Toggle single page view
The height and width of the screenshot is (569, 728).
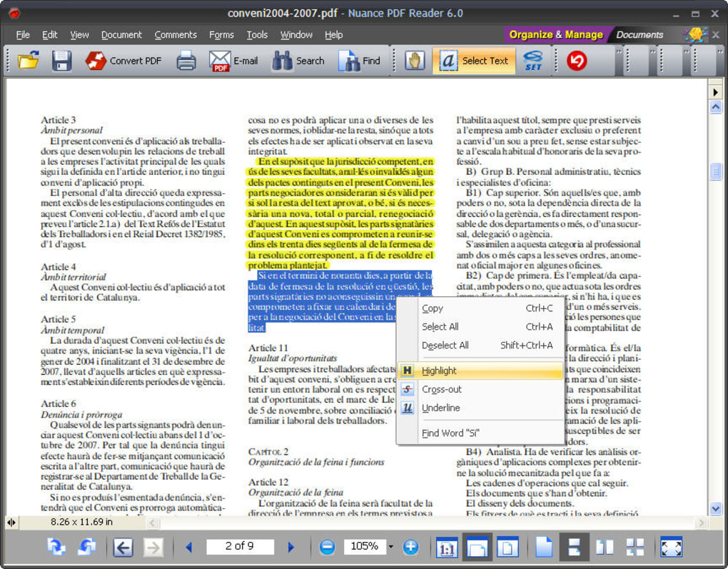543,548
